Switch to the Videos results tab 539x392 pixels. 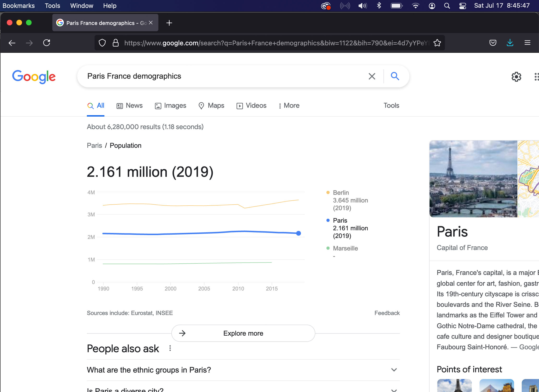click(x=252, y=106)
